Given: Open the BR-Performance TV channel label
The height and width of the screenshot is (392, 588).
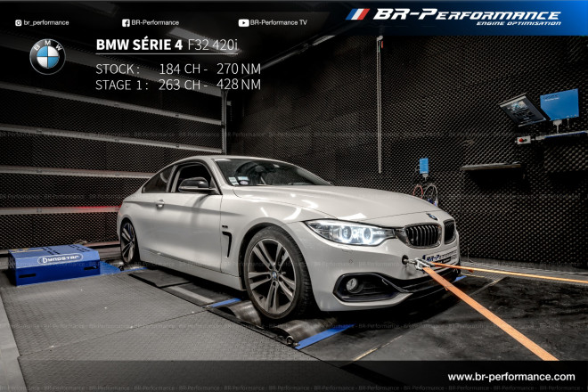Looking at the screenshot, I should click(x=278, y=22).
